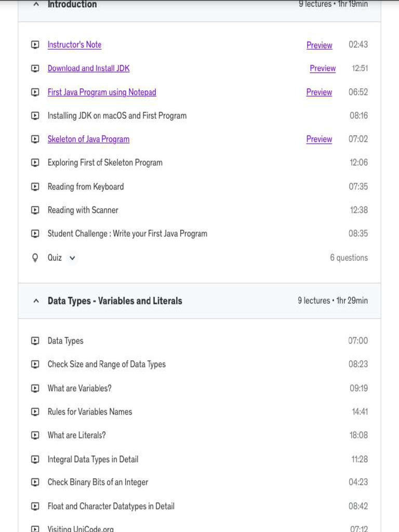399x532 pixels.
Task: Preview the First Java Program using Notepad
Action: [x=319, y=92]
